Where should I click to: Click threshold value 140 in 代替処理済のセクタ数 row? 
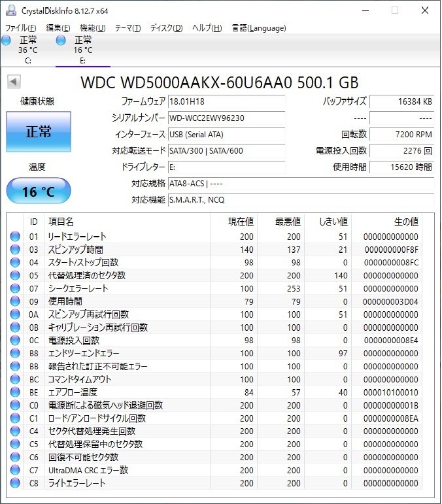tap(341, 276)
